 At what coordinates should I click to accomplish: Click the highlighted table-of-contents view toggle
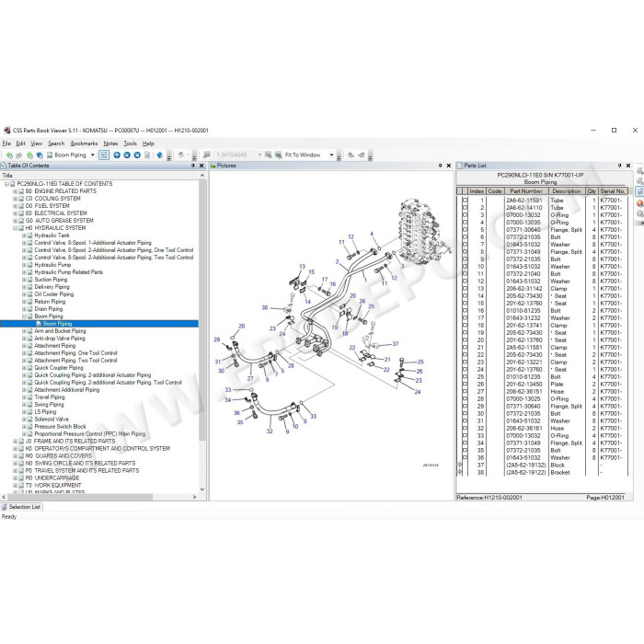pos(104,155)
